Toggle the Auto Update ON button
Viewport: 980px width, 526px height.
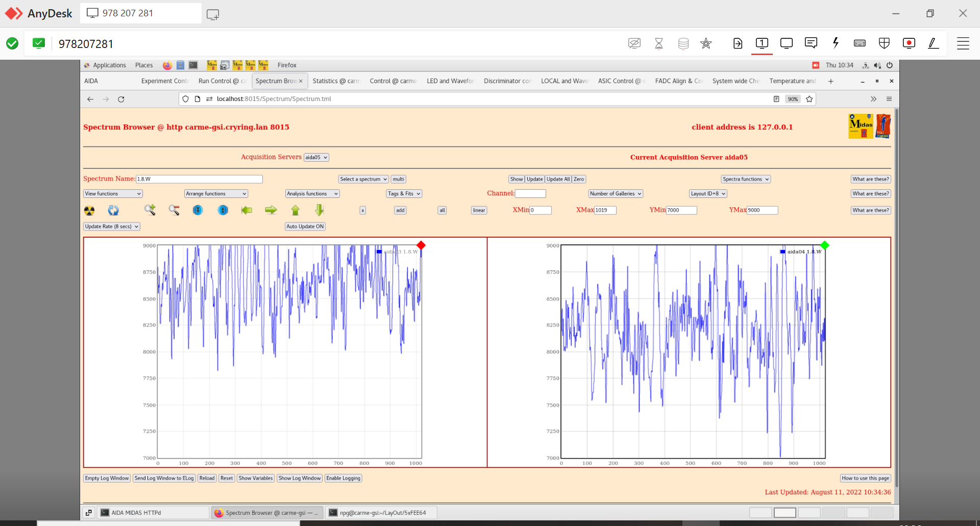pyautogui.click(x=305, y=227)
